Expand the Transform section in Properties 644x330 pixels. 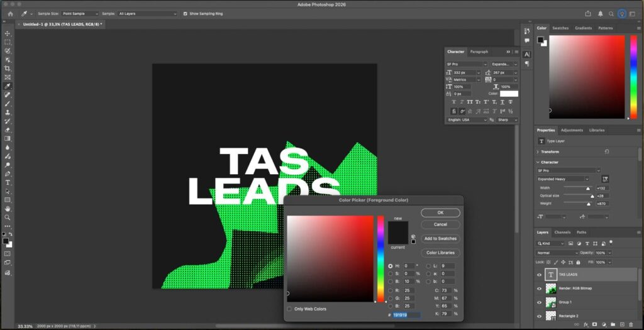point(538,151)
